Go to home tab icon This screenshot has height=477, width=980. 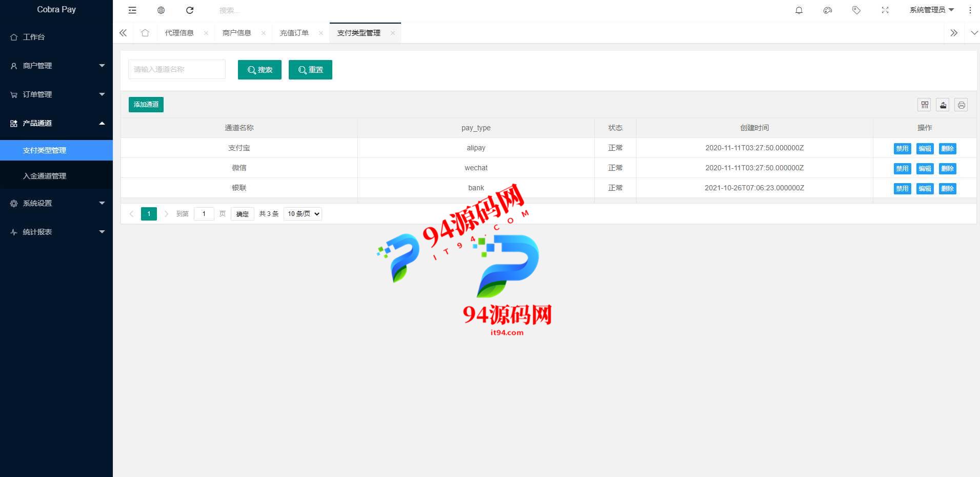(145, 33)
